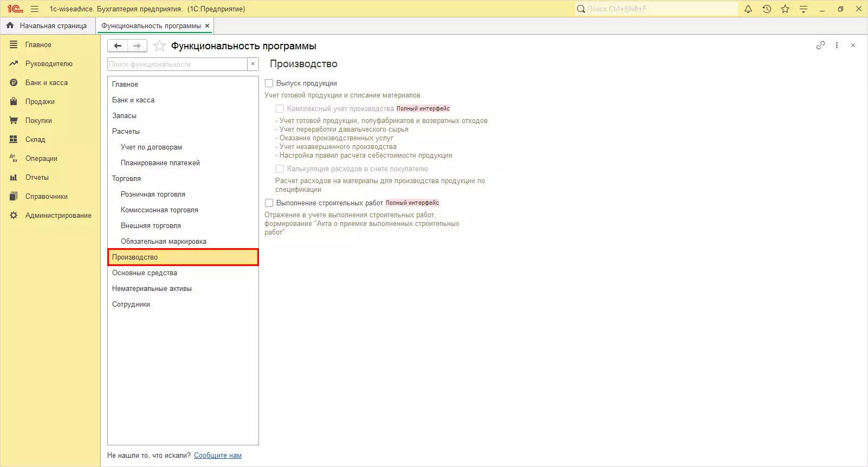Click the Отчеты bar chart icon
The width and height of the screenshot is (868, 467).
click(x=14, y=177)
